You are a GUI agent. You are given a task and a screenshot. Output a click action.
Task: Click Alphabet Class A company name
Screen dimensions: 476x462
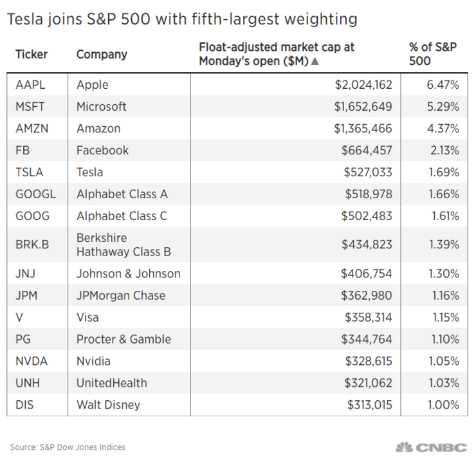pos(122,194)
